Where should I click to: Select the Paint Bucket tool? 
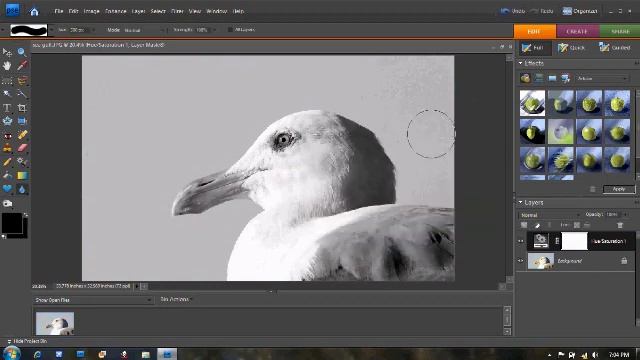7,176
